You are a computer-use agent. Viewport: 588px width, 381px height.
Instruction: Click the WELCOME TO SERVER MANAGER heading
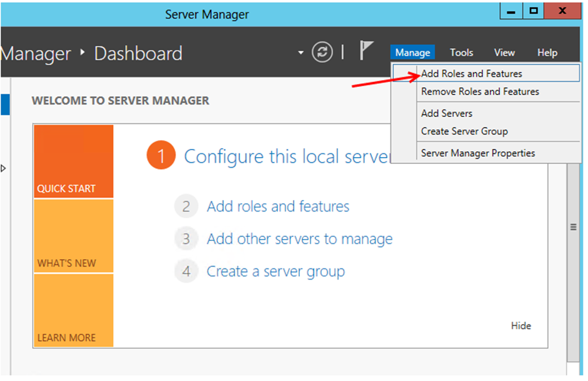click(x=121, y=101)
